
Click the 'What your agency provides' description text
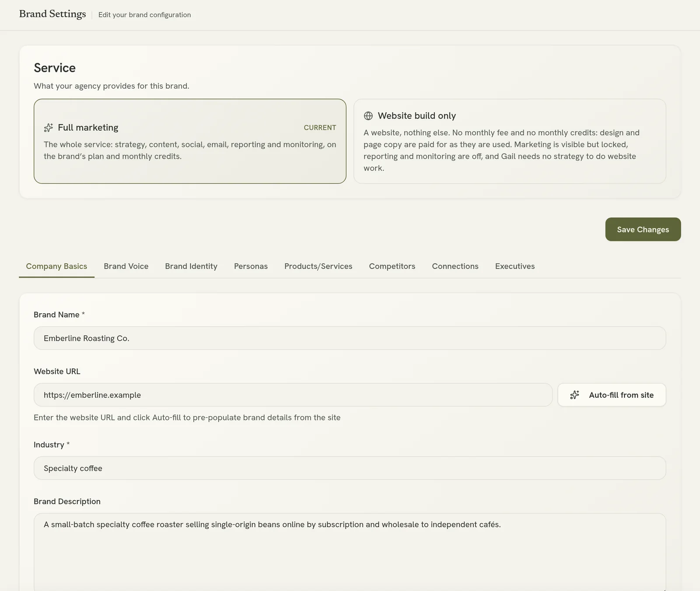coord(112,86)
